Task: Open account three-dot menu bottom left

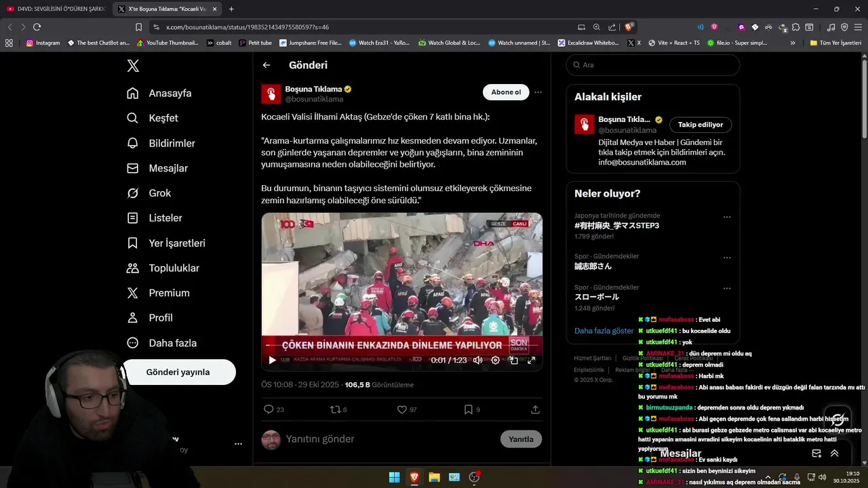Action: click(x=238, y=444)
